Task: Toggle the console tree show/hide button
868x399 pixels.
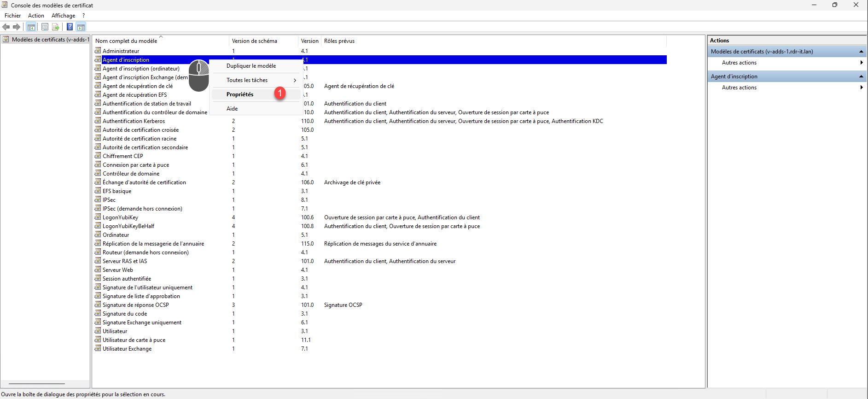Action: (31, 27)
